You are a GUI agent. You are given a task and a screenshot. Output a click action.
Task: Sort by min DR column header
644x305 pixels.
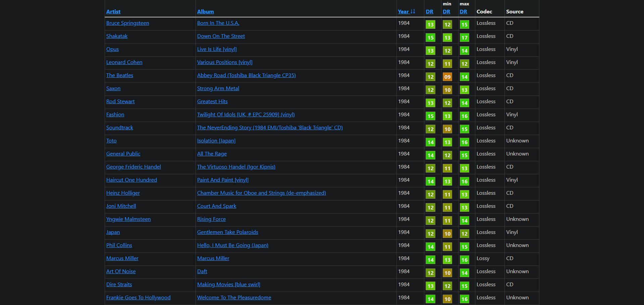pyautogui.click(x=446, y=11)
